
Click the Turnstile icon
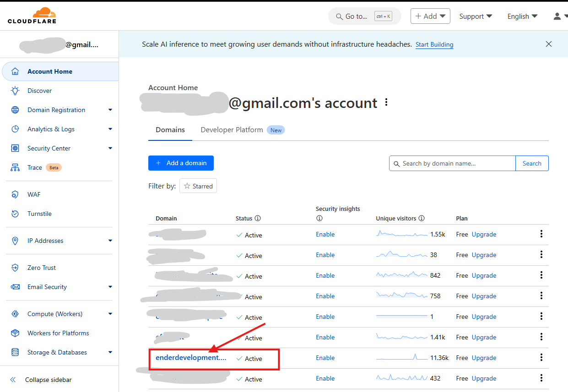click(x=15, y=214)
